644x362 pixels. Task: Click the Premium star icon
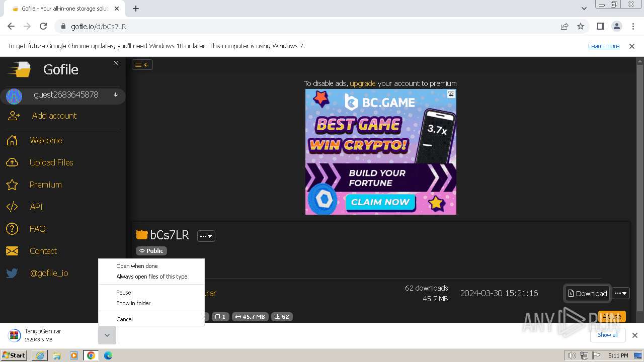click(12, 185)
